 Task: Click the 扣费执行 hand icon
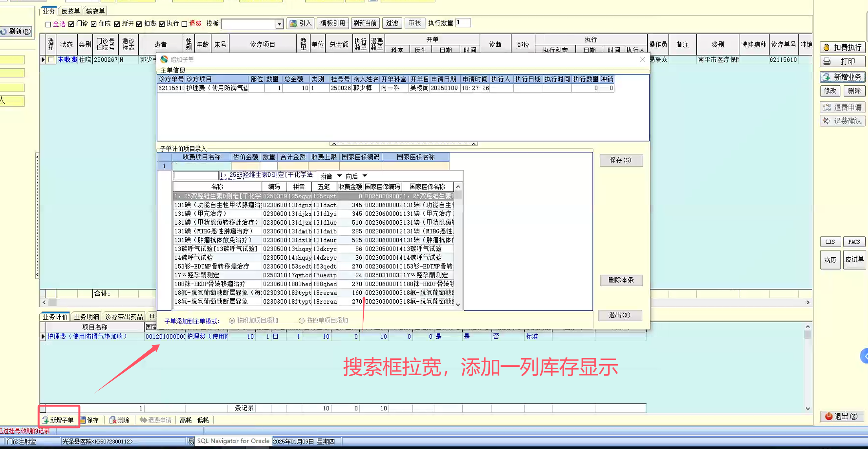point(827,48)
